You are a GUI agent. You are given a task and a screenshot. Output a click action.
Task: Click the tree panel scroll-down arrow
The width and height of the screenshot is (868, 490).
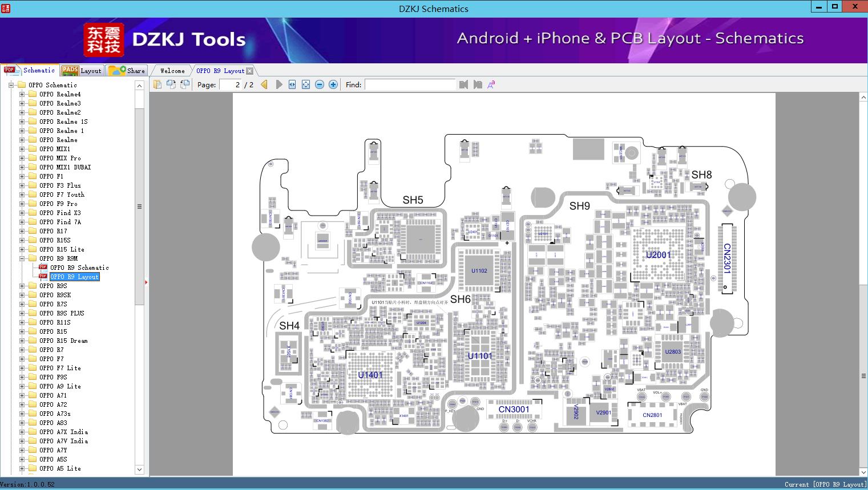coord(139,469)
